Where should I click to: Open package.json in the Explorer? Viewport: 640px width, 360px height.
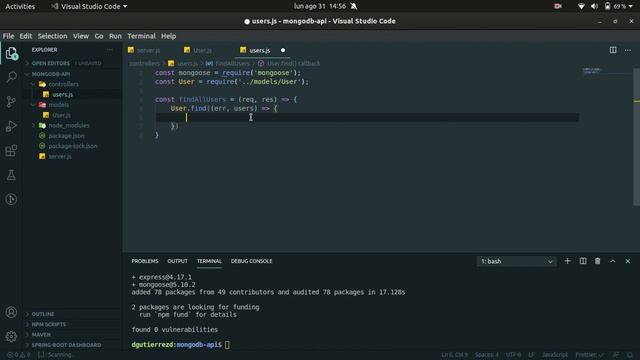tap(66, 136)
